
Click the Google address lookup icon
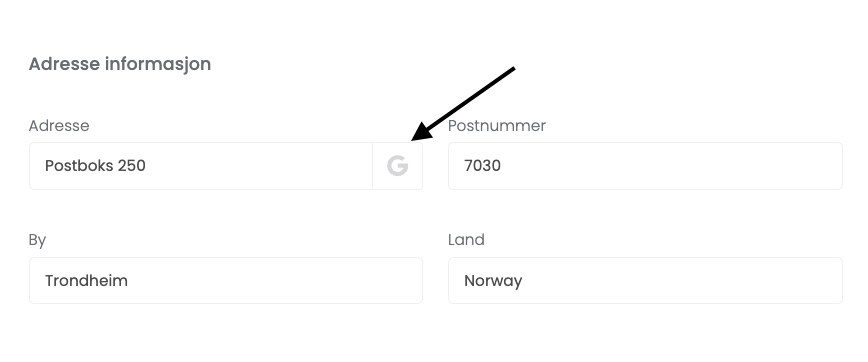[x=397, y=166]
